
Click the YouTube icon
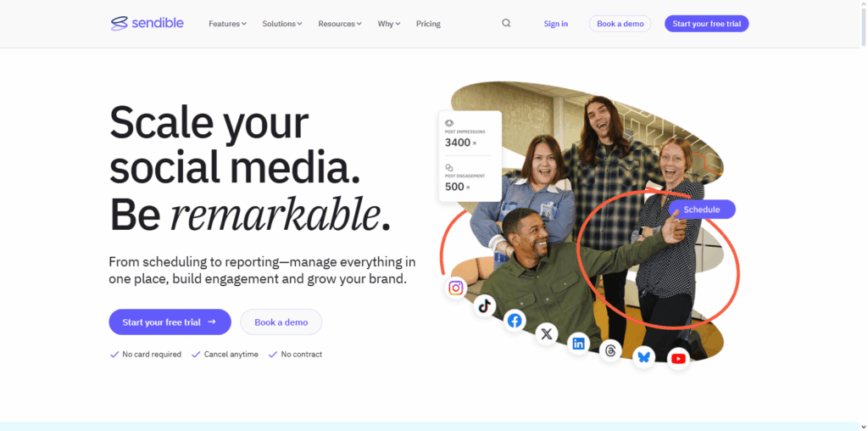point(678,359)
